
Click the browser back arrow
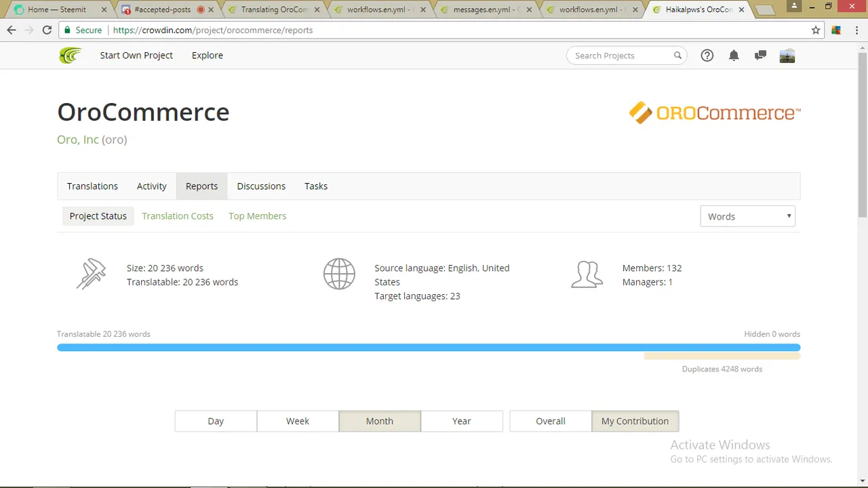click(x=12, y=30)
